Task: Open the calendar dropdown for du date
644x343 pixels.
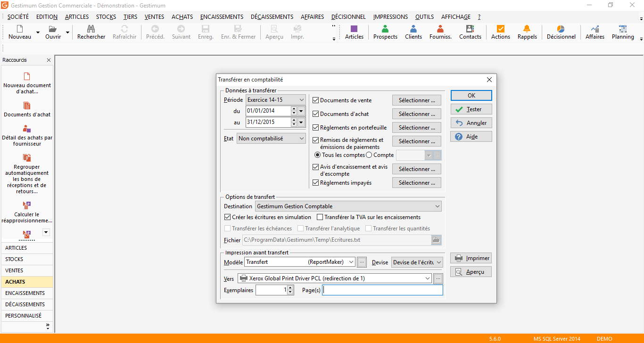Action: click(x=301, y=111)
